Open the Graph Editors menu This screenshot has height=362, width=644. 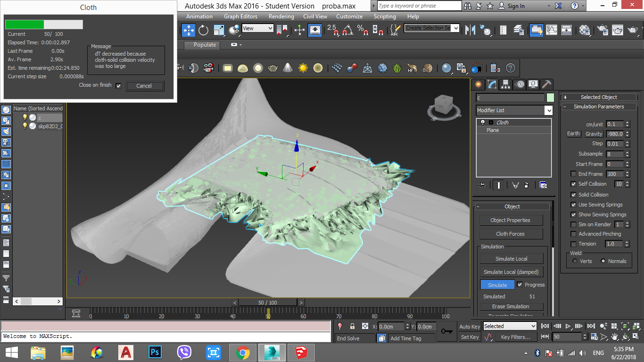pyautogui.click(x=240, y=16)
